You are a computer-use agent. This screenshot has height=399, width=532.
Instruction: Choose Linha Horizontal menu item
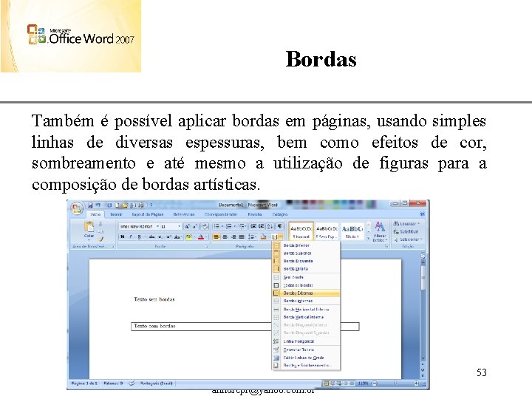pos(306,341)
